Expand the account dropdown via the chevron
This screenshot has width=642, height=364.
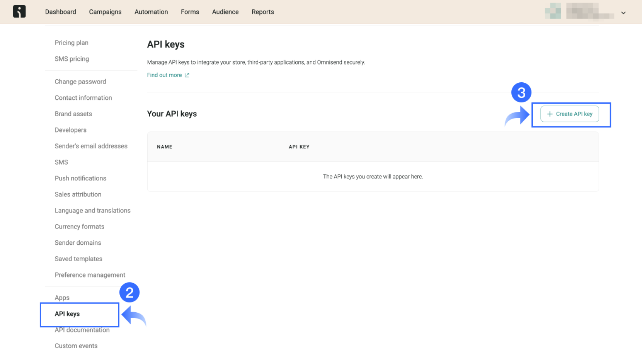pos(623,13)
